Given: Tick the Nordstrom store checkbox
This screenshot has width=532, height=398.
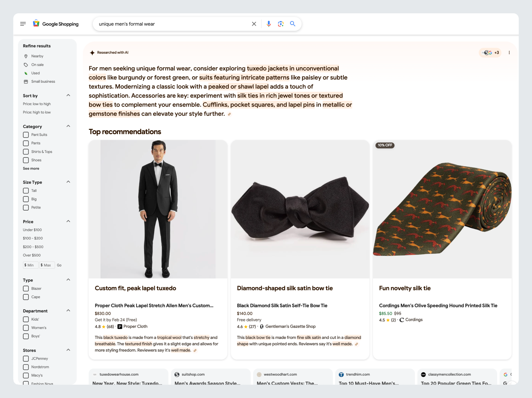Looking at the screenshot, I should click(26, 367).
